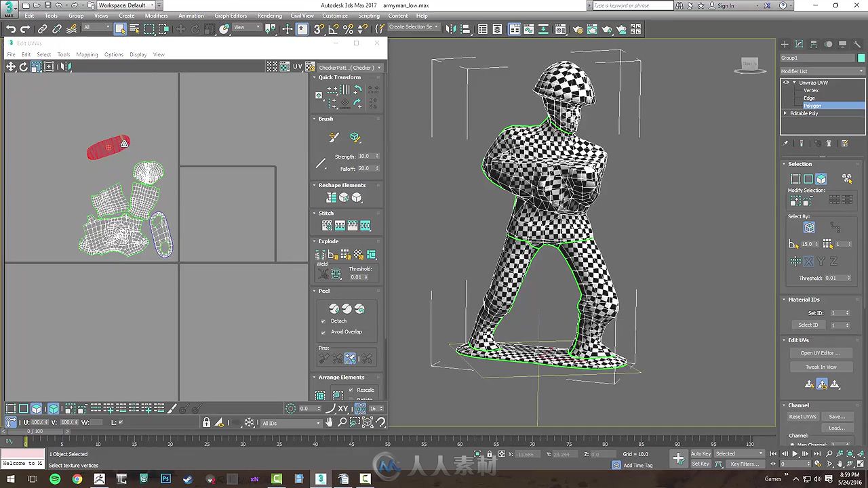Click the Group1 object color swatch

(862, 58)
